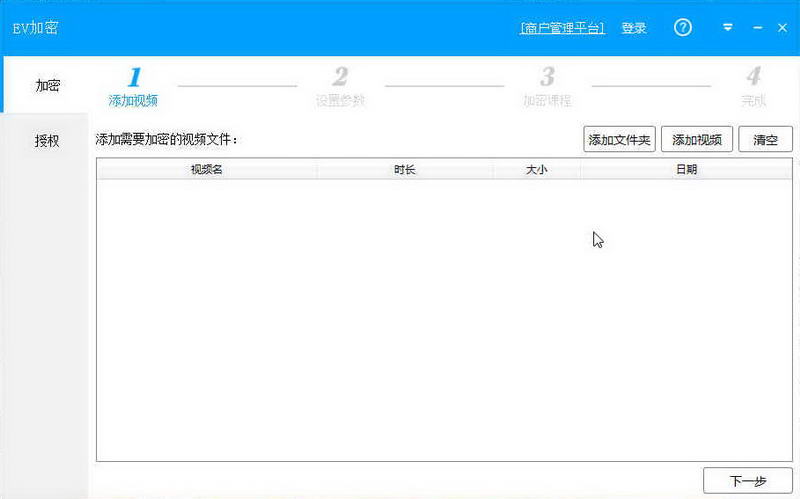Sort by the 时长 column header
800x499 pixels.
(405, 169)
